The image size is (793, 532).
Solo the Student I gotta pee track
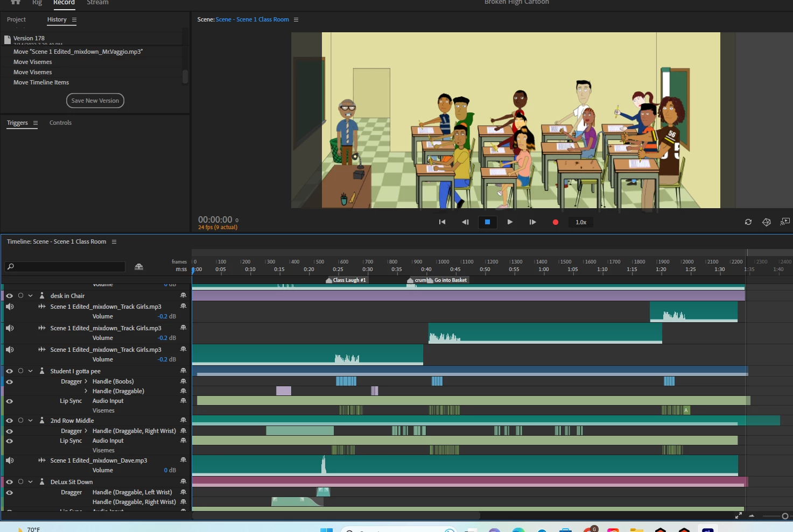tap(20, 371)
